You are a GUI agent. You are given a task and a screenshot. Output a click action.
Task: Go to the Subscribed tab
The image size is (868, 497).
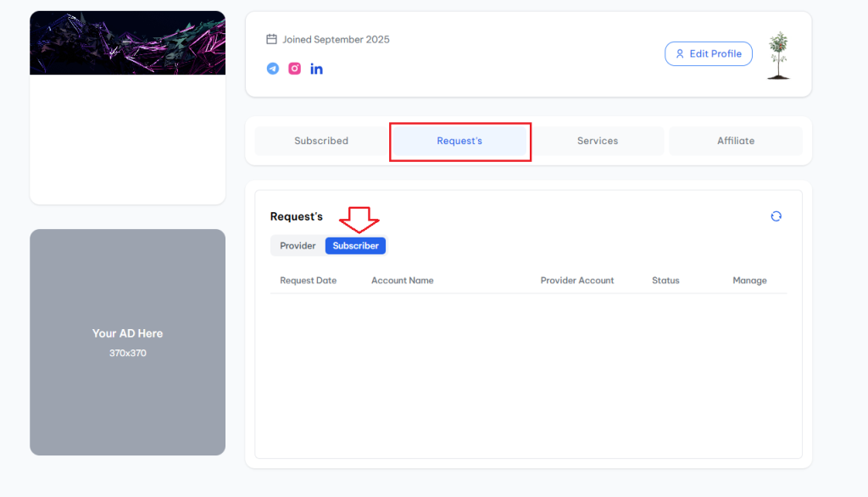coord(321,141)
